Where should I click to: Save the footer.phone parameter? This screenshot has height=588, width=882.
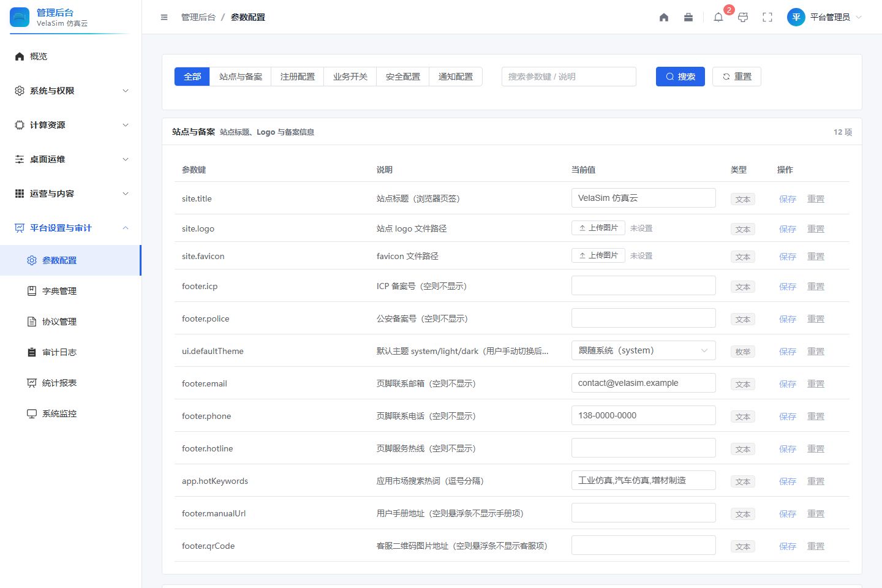(x=788, y=417)
